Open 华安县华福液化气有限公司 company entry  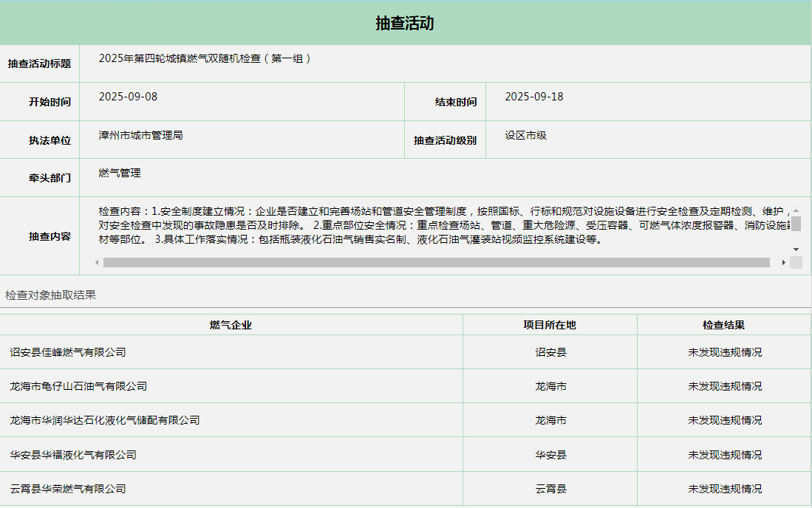pyautogui.click(x=73, y=455)
